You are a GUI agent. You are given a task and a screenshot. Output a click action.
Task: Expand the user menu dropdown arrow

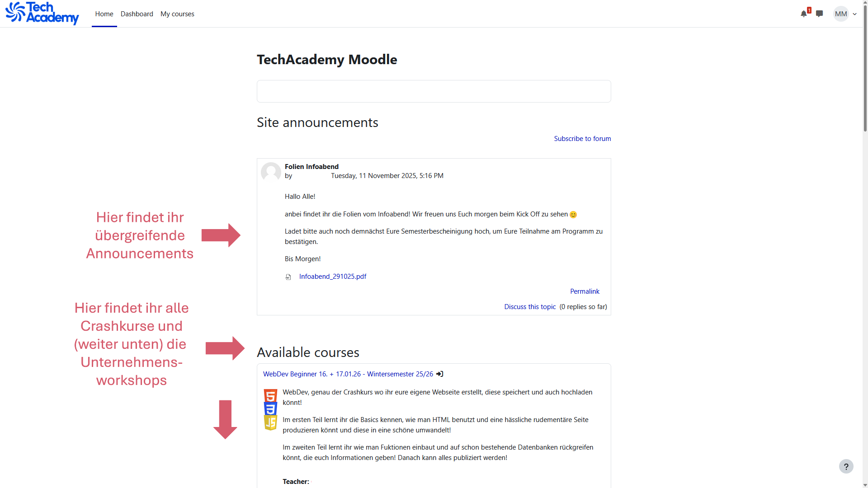[855, 14]
